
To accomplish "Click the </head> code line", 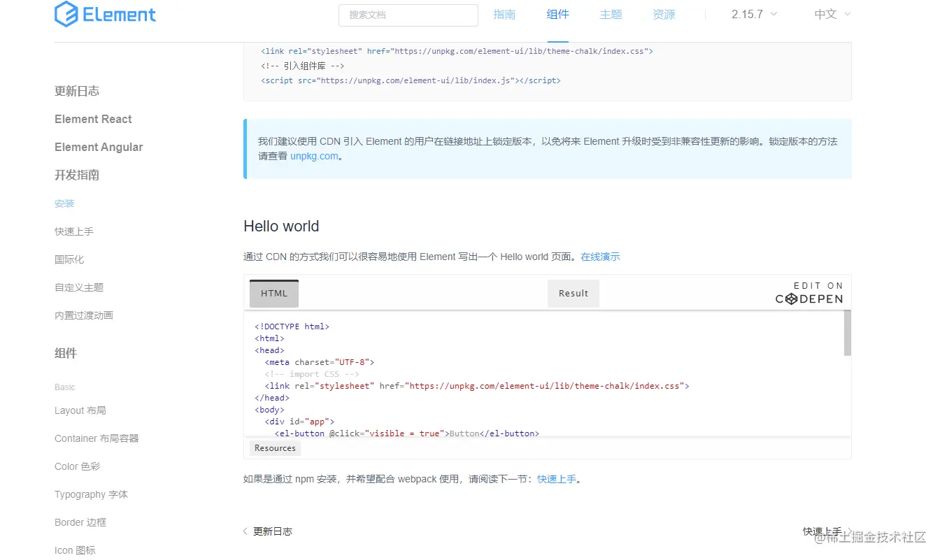I will click(272, 398).
